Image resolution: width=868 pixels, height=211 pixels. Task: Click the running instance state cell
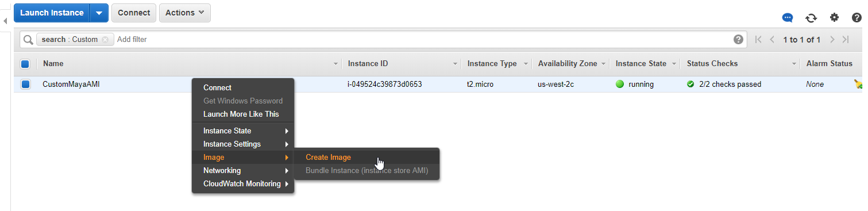[635, 85]
